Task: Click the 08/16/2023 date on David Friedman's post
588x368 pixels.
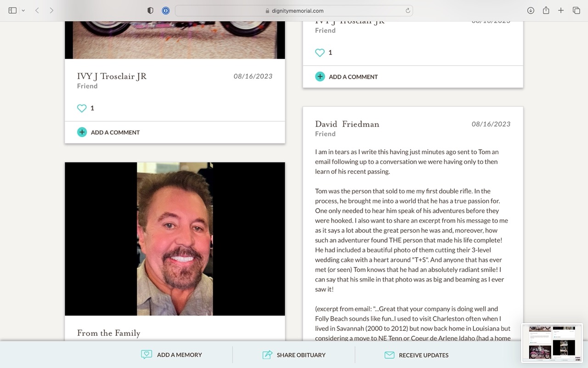Action: point(491,124)
